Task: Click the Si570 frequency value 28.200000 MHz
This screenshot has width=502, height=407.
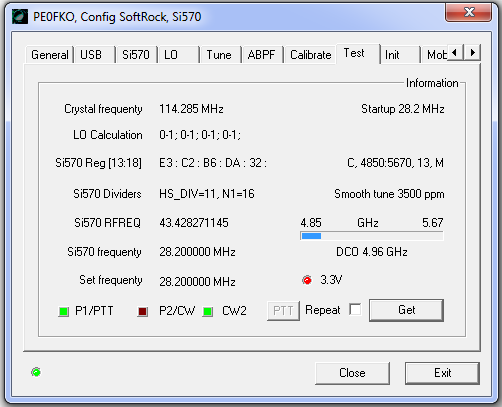Action: click(x=197, y=252)
